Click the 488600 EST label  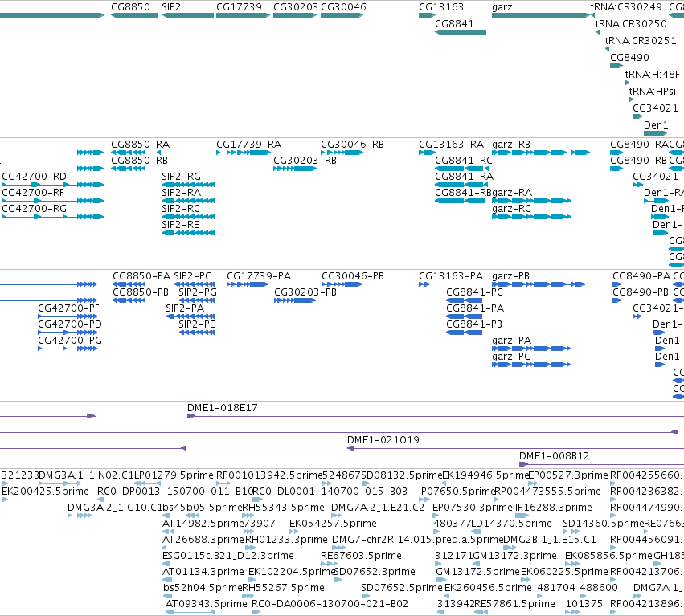(599, 588)
